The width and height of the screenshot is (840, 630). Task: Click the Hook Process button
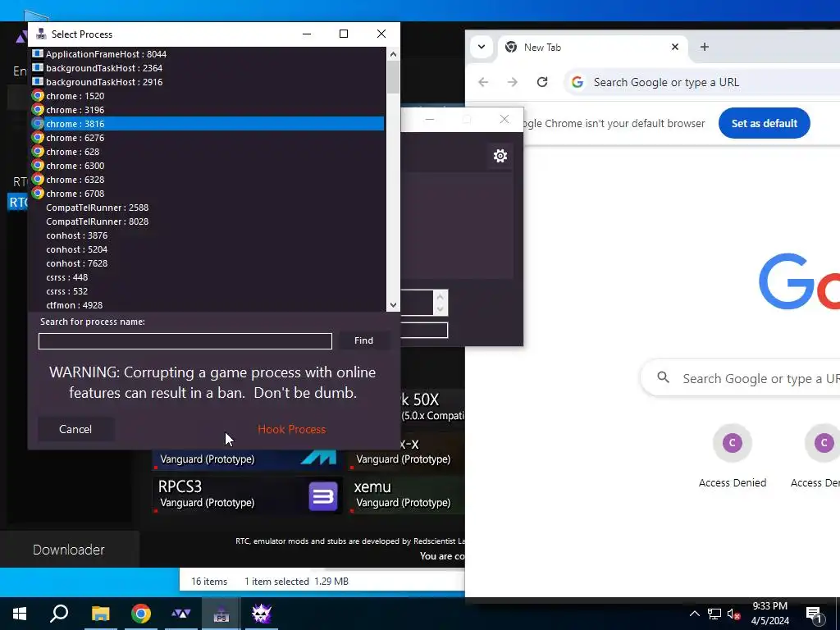[x=291, y=429]
